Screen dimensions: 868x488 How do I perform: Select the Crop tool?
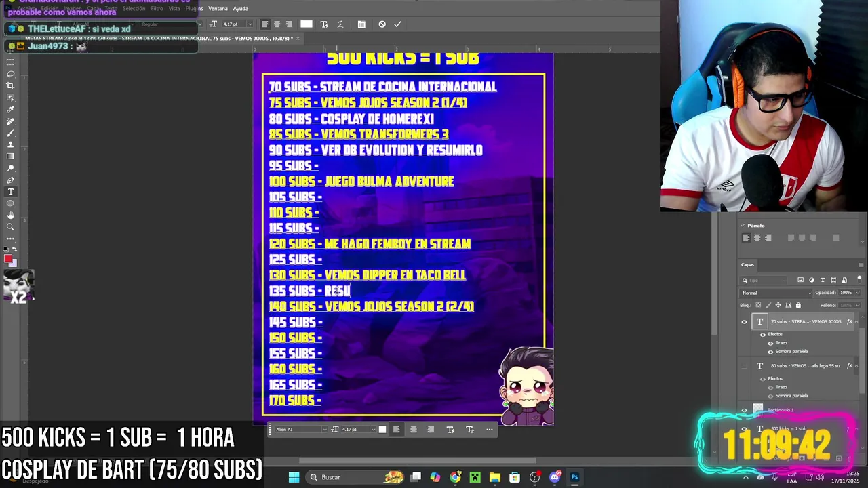click(10, 86)
